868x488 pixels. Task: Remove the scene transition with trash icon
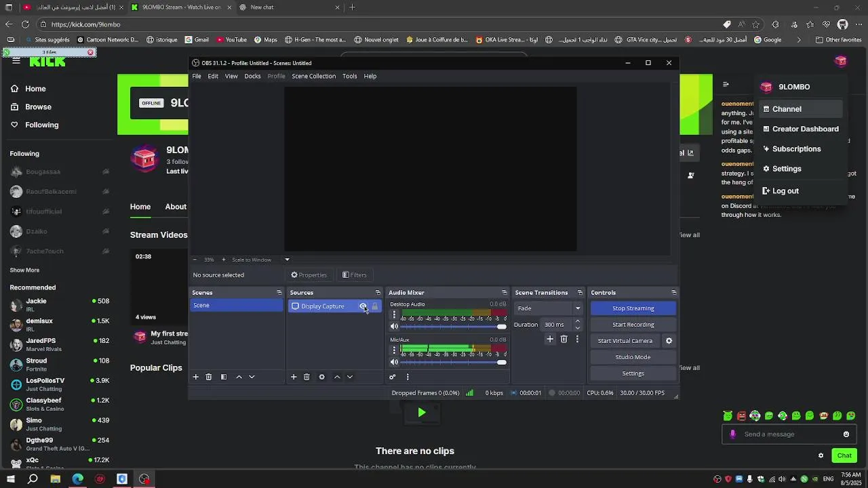(564, 339)
